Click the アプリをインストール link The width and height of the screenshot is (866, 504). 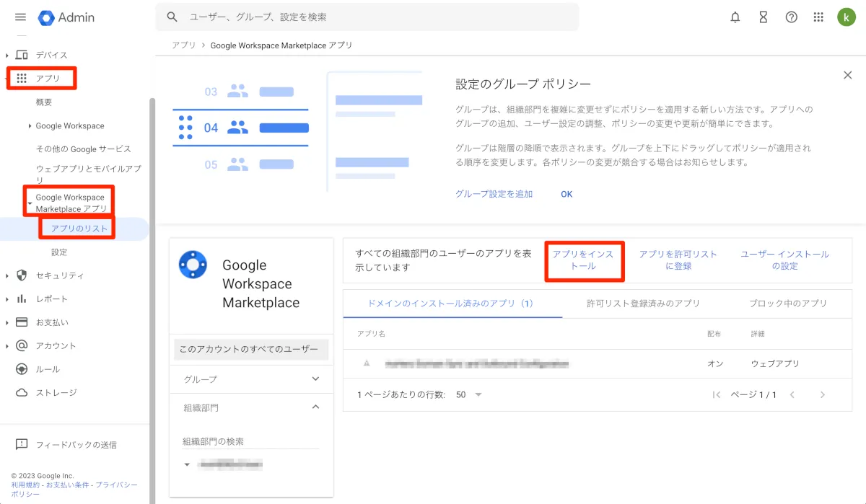583,260
